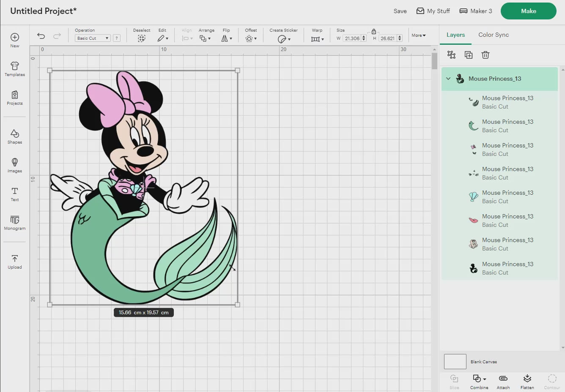The height and width of the screenshot is (392, 565).
Task: Select the Maker 3 machine button
Action: point(476,11)
